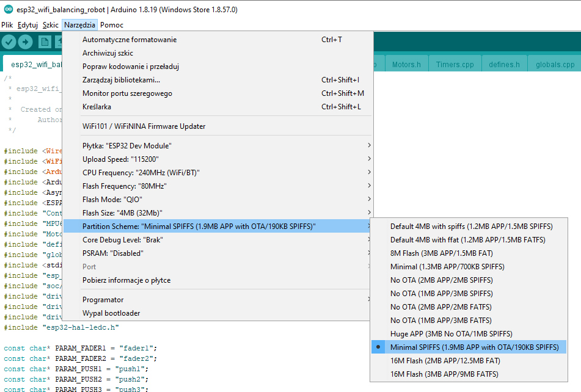The width and height of the screenshot is (581, 392).
Task: Expand the Płytka ESP32 Dev Module submenu
Action: pos(217,146)
